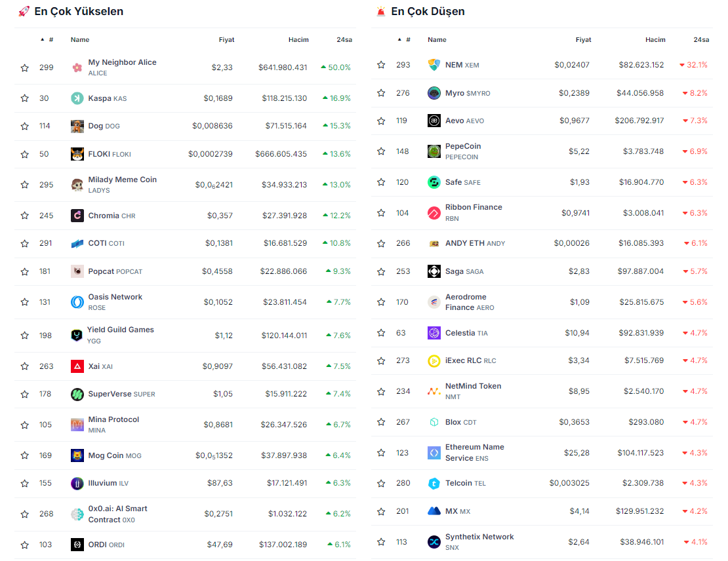This screenshot has width=728, height=561.
Task: Sort losers table by # rank column
Action: (x=407, y=40)
